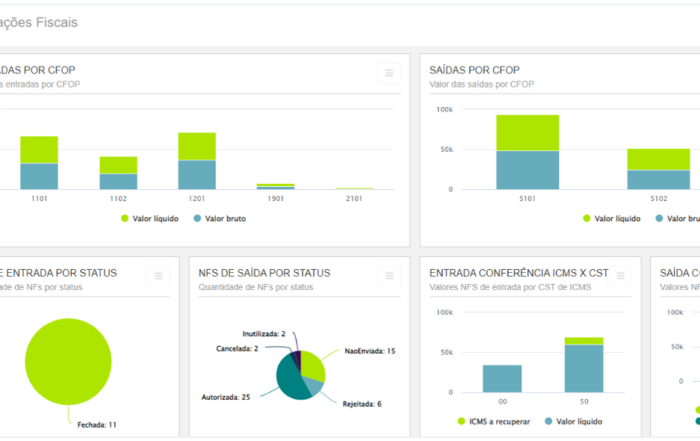
Task: Select the Autorizada pie slice
Action: click(x=292, y=381)
